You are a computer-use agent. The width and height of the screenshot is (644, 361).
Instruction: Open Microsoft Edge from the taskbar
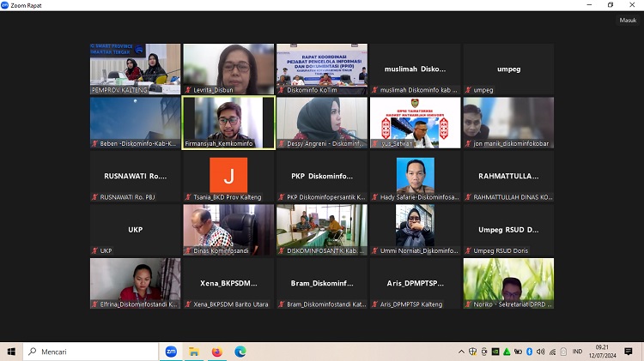[240, 352]
